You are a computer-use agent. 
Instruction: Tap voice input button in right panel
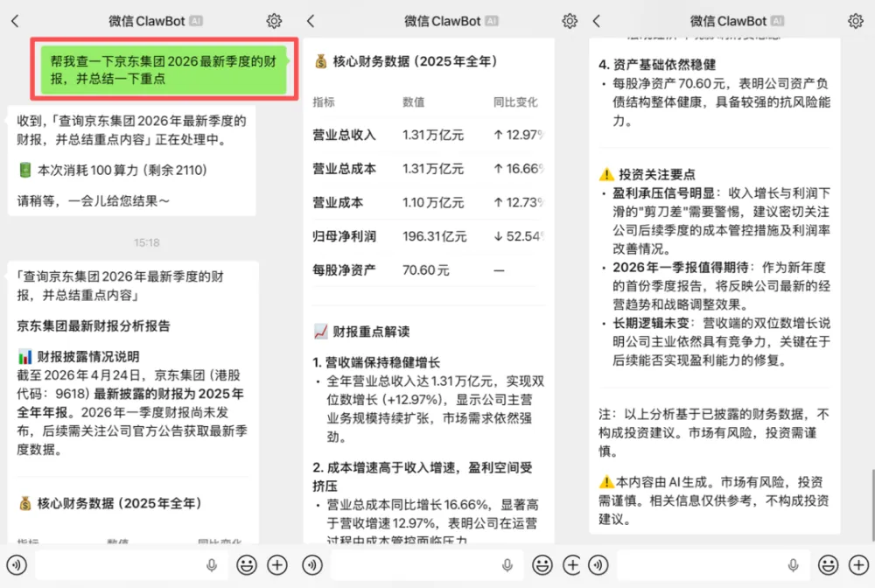click(598, 565)
